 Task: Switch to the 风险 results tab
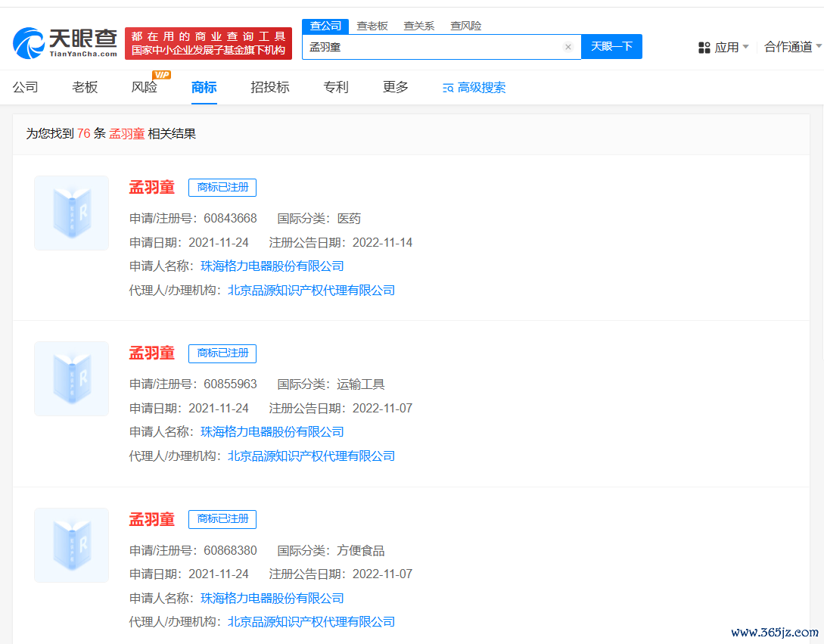point(144,87)
